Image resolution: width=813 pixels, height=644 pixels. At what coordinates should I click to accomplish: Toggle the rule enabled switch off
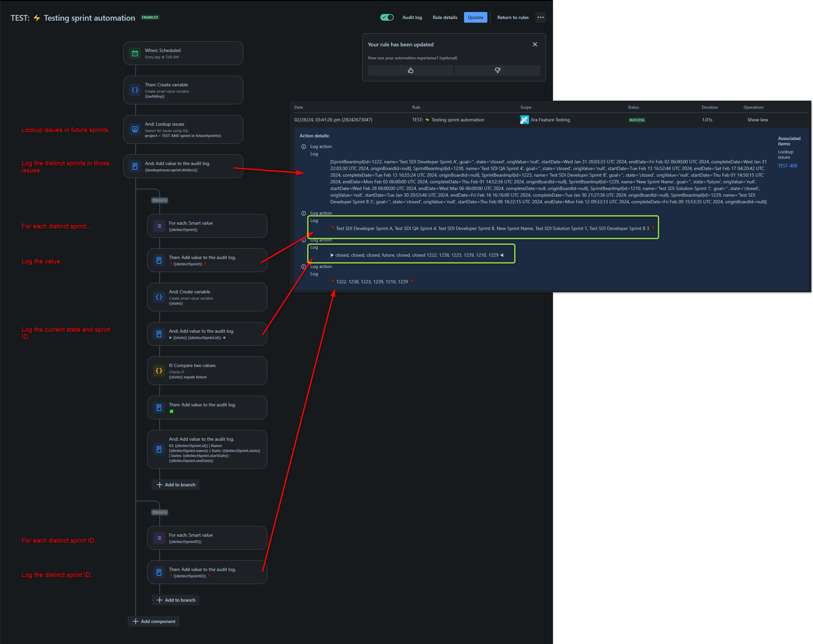(x=387, y=17)
